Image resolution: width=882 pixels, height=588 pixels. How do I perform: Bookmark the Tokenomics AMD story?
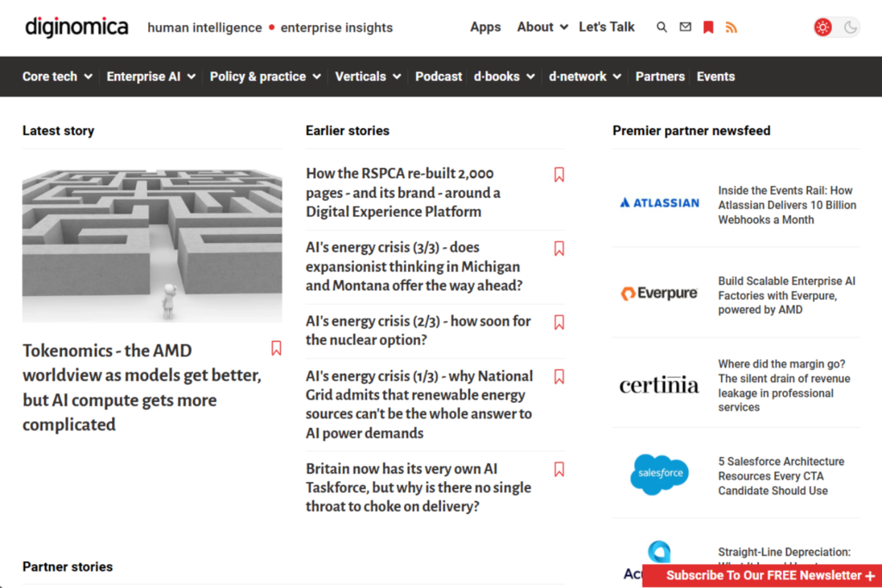[276, 348]
